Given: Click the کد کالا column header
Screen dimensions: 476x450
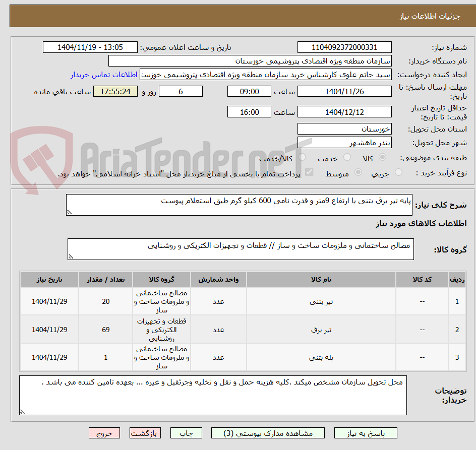Looking at the screenshot, I should pyautogui.click(x=422, y=280).
